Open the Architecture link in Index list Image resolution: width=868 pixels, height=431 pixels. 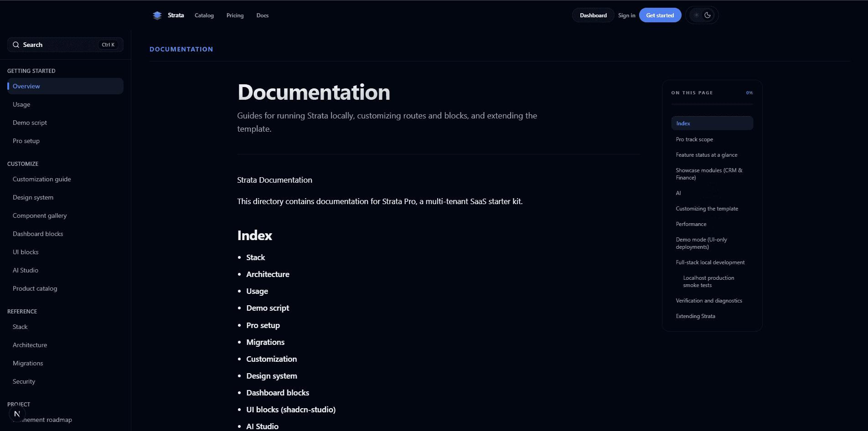(x=268, y=274)
